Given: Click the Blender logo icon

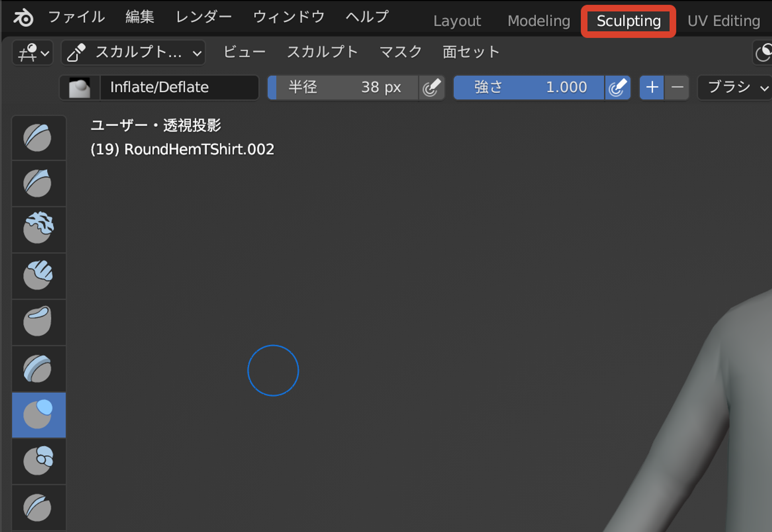Looking at the screenshot, I should click(x=23, y=18).
